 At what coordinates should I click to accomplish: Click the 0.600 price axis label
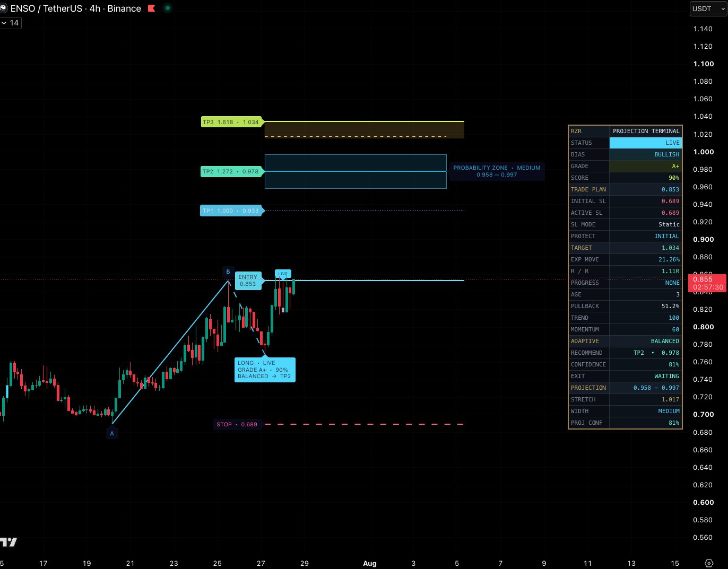[704, 502]
